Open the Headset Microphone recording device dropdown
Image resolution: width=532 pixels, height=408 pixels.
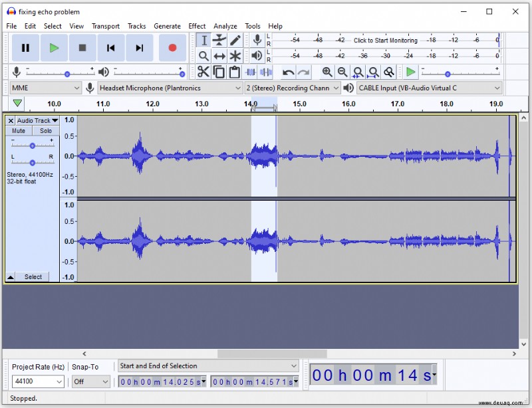(x=170, y=88)
